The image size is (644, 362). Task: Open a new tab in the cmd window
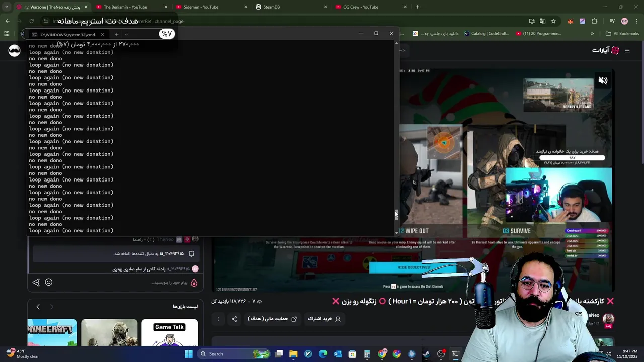[x=116, y=35]
